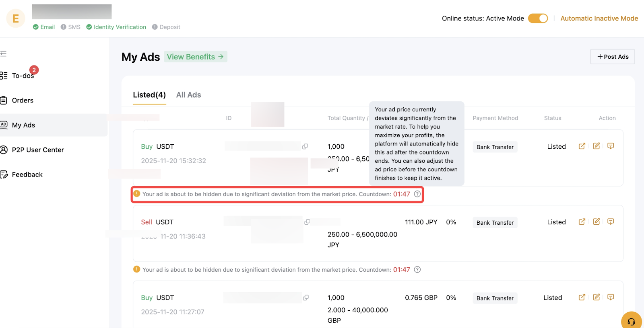
Task: Click take-offline icon for first Buy USDT ad
Action: [x=611, y=146]
